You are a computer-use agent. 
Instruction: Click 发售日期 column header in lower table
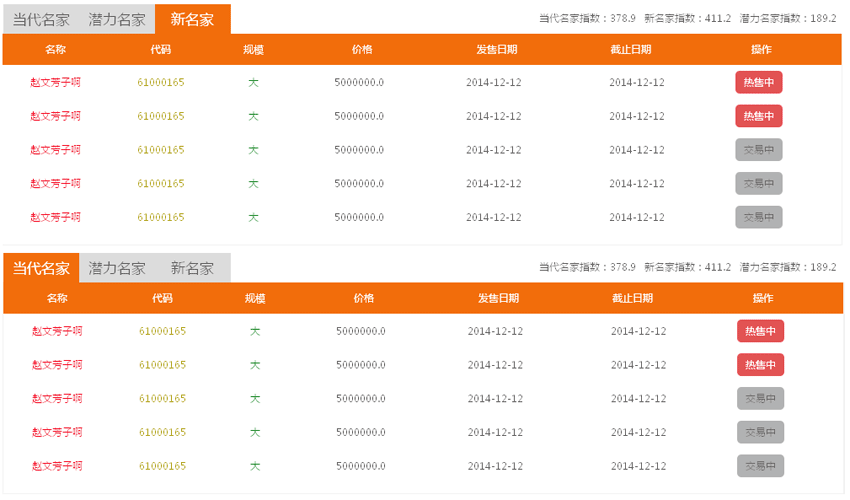[x=498, y=298]
